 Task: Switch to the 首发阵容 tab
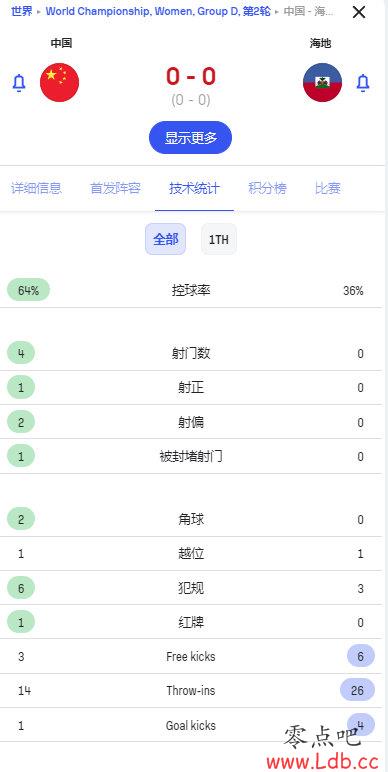point(115,188)
